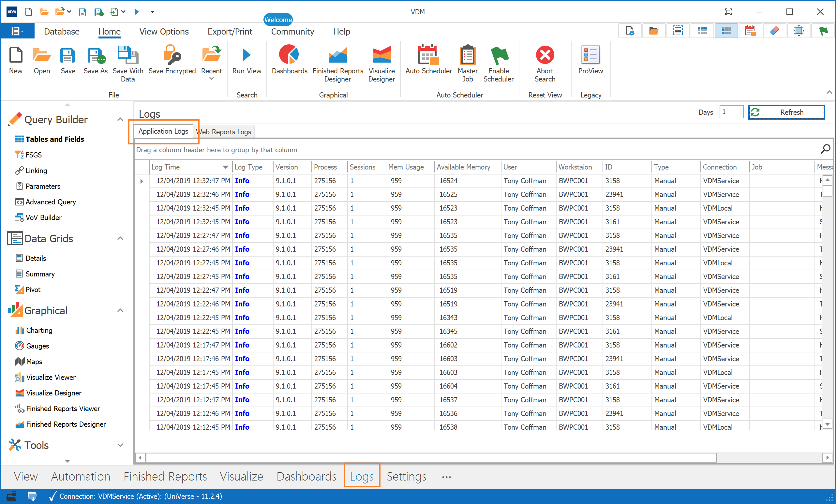Open FSGS in Query Builder
Image resolution: width=836 pixels, height=504 pixels.
click(28, 155)
